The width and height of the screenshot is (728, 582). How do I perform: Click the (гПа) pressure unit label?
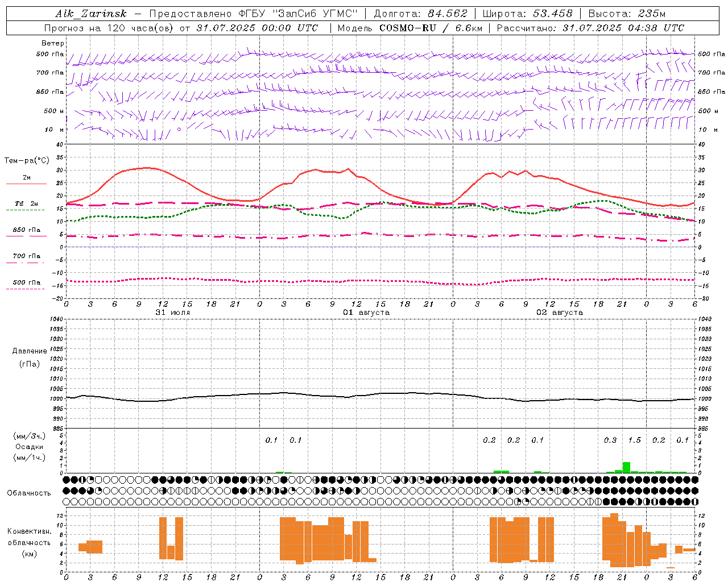click(x=30, y=364)
